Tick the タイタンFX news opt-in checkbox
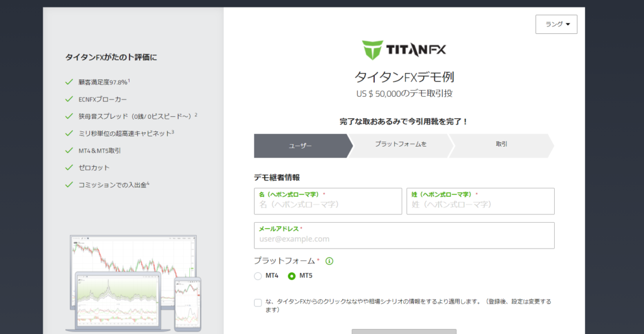This screenshot has width=644, height=334. (x=258, y=303)
